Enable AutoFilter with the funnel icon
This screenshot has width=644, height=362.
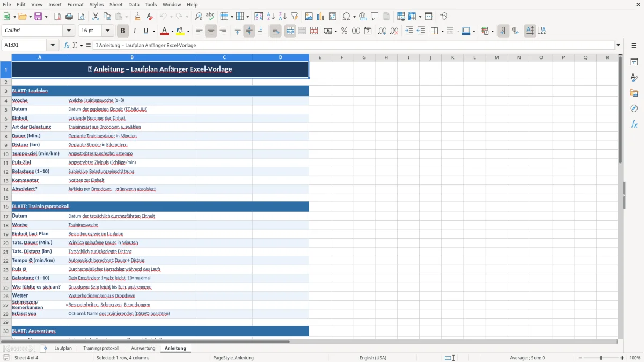click(x=295, y=17)
